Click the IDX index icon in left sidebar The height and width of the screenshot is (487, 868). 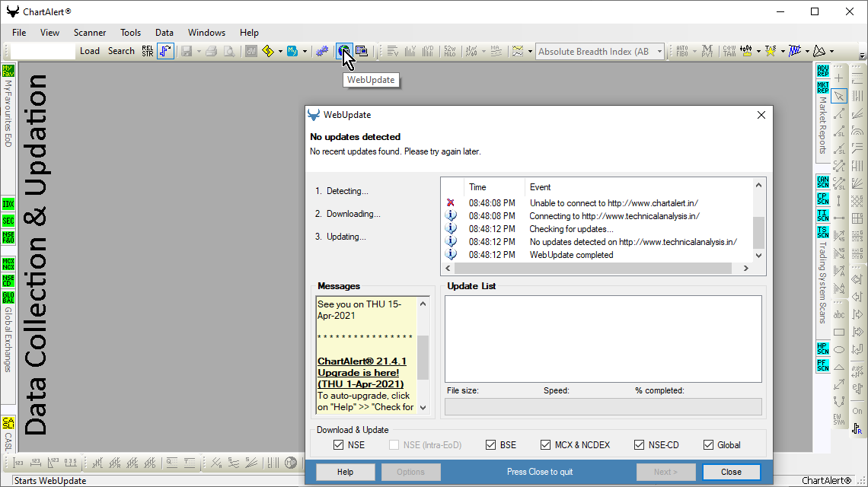coord(8,204)
